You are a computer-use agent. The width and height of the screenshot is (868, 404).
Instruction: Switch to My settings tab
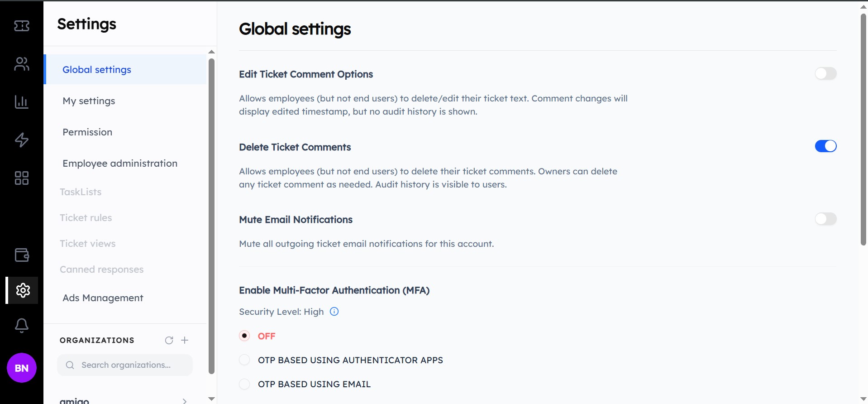click(x=89, y=101)
